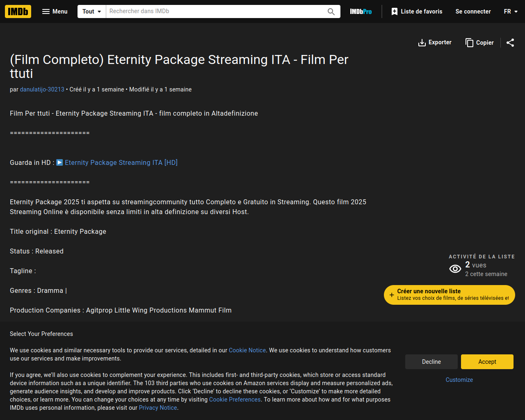Click the IMDb logo

(x=18, y=11)
